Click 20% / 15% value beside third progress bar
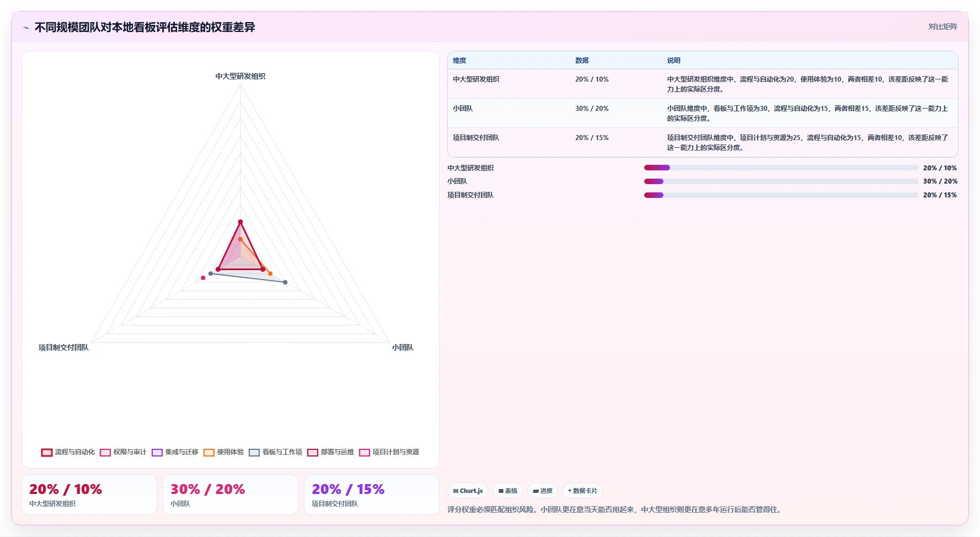The image size is (980, 537). (x=940, y=195)
